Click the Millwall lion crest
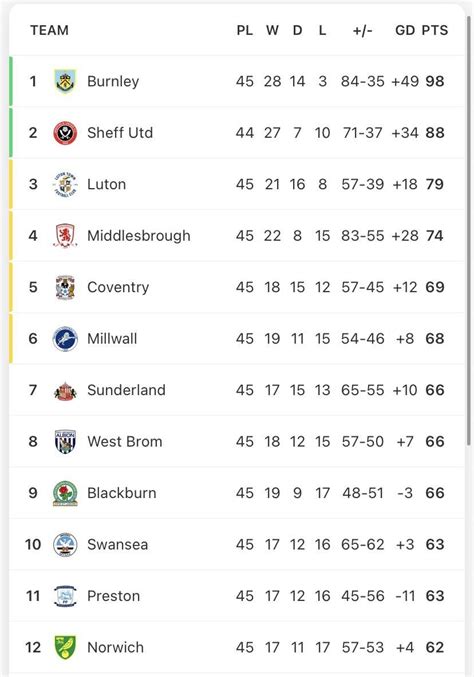The width and height of the screenshot is (474, 677). [x=65, y=338]
